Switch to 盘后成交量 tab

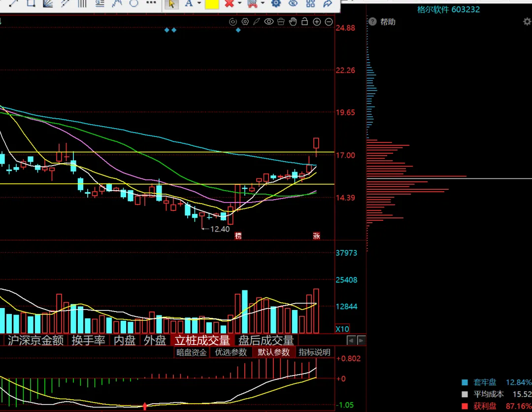click(x=266, y=340)
